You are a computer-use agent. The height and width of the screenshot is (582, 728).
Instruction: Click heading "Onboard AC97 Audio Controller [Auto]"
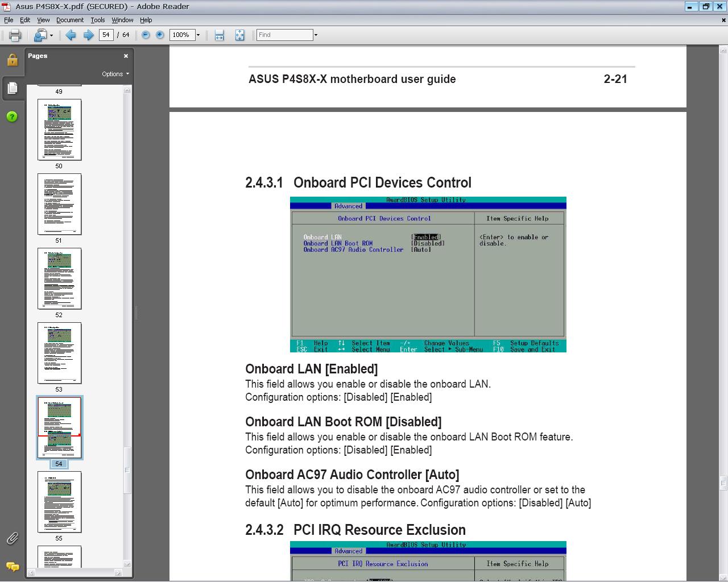(352, 475)
